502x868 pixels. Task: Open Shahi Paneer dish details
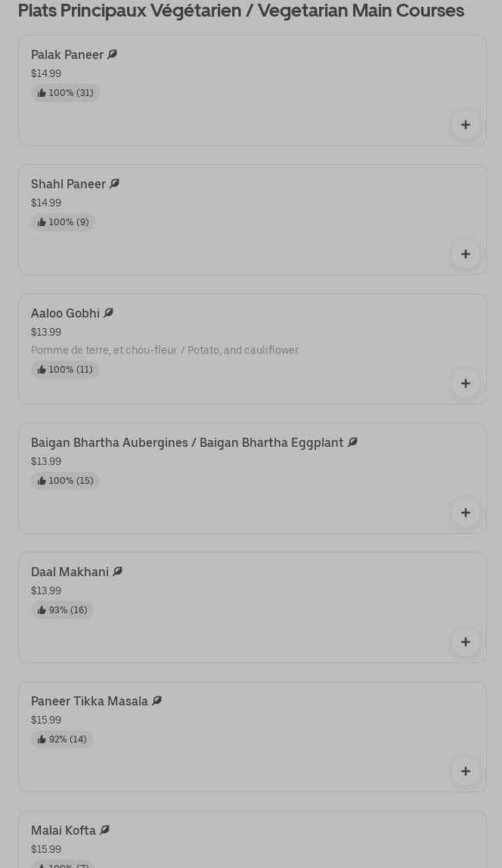[68, 184]
